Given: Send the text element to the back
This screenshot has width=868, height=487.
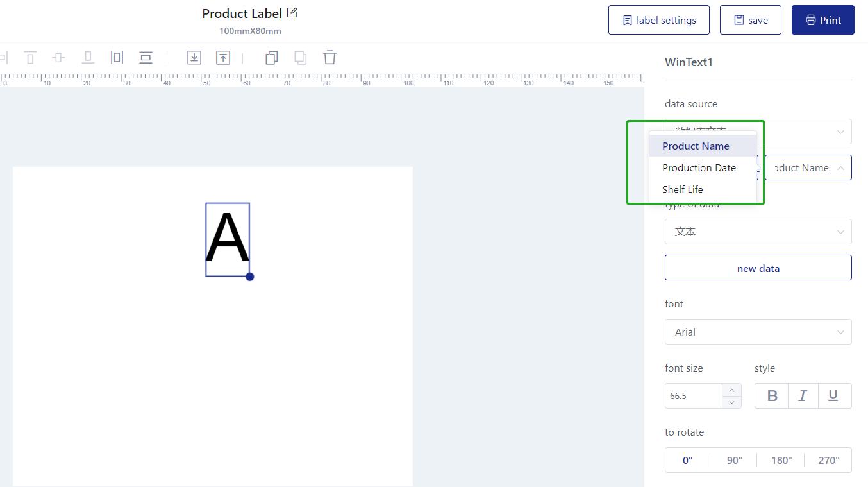Looking at the screenshot, I should coord(194,57).
